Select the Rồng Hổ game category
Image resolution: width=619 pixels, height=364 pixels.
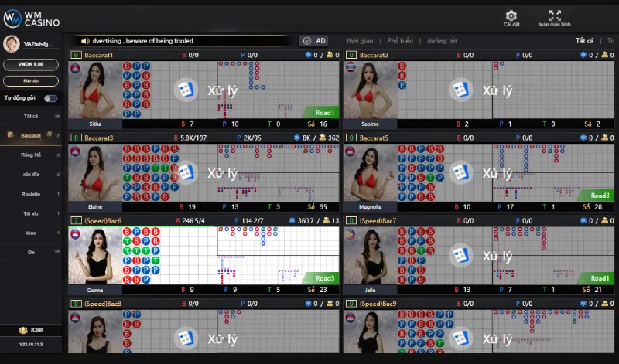[31, 155]
